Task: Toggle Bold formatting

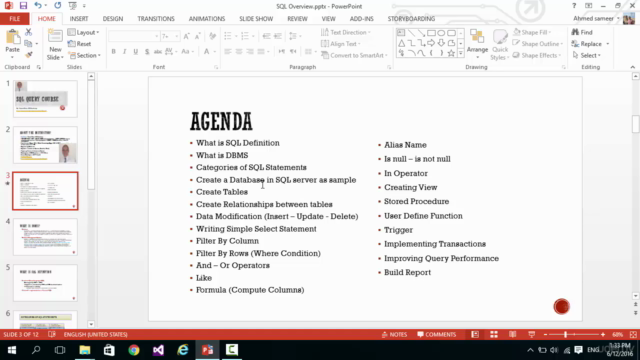Action: pyautogui.click(x=113, y=51)
